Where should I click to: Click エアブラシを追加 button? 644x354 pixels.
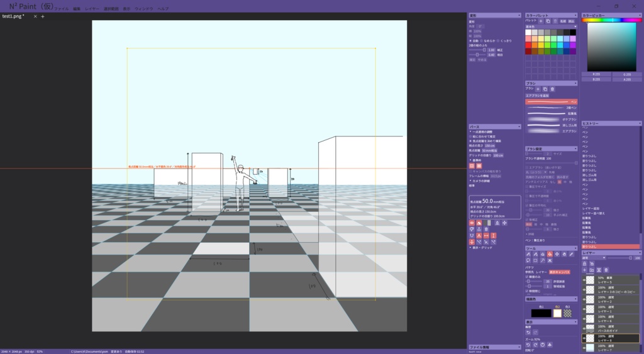(537, 96)
